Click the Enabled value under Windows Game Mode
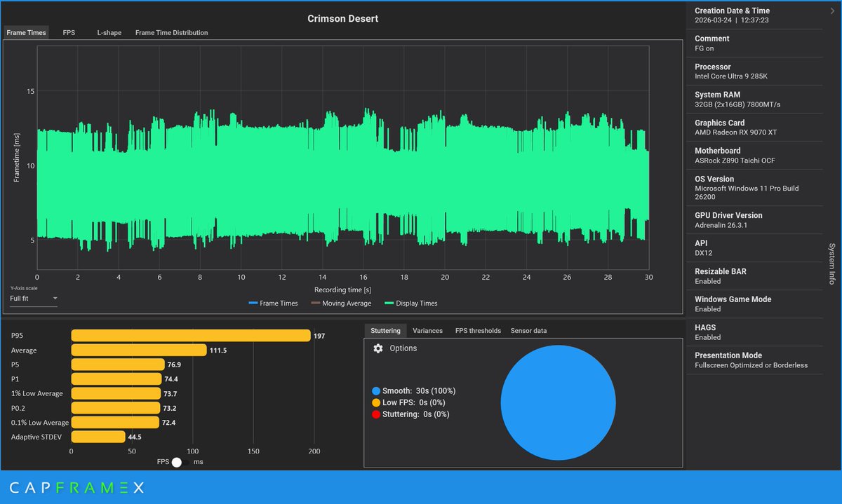 (x=707, y=309)
